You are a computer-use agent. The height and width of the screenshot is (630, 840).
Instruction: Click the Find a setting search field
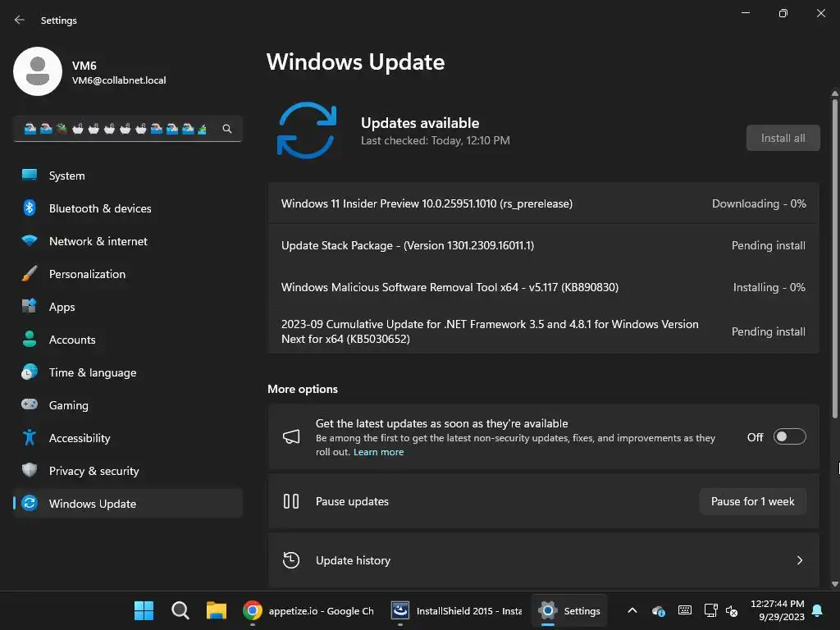127,129
